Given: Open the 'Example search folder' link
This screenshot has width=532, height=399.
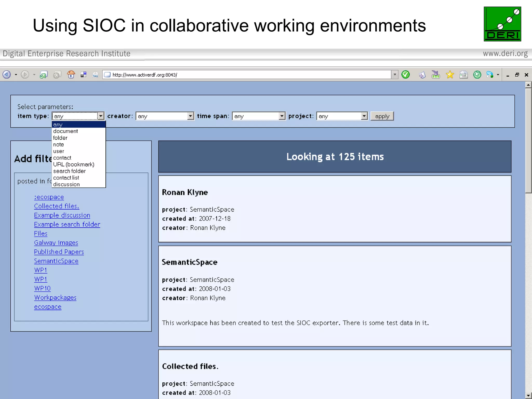Looking at the screenshot, I should click(x=67, y=224).
